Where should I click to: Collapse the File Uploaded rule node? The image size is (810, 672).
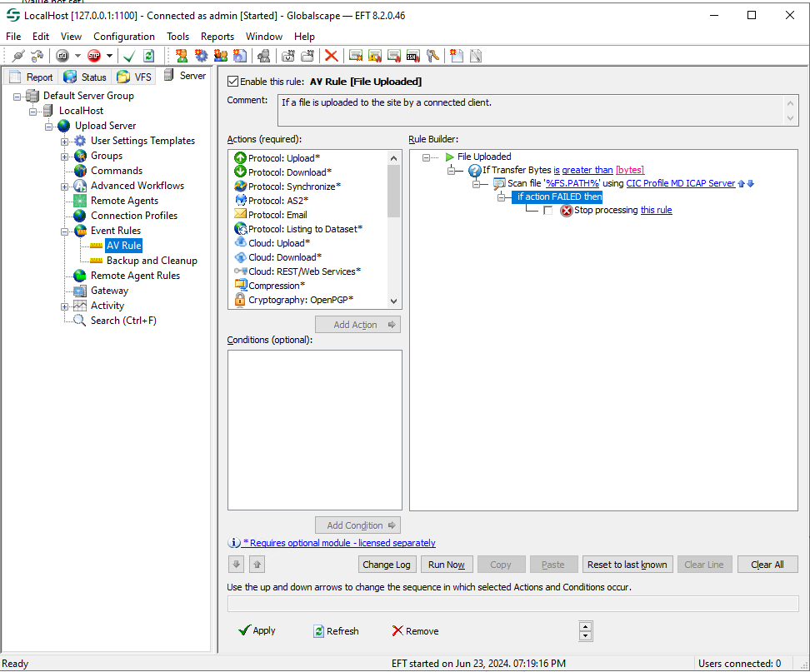point(426,157)
